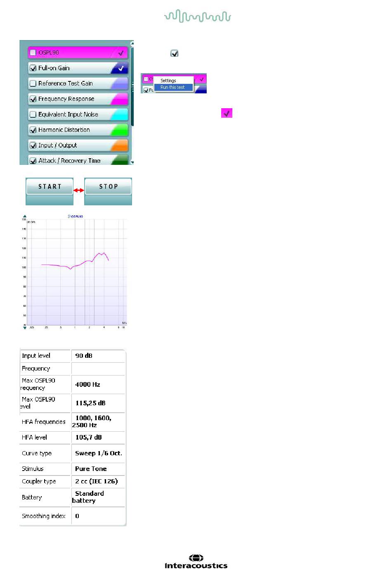Click the up arrow above graph axis
Screen dimensions: 392x573
(25, 216)
